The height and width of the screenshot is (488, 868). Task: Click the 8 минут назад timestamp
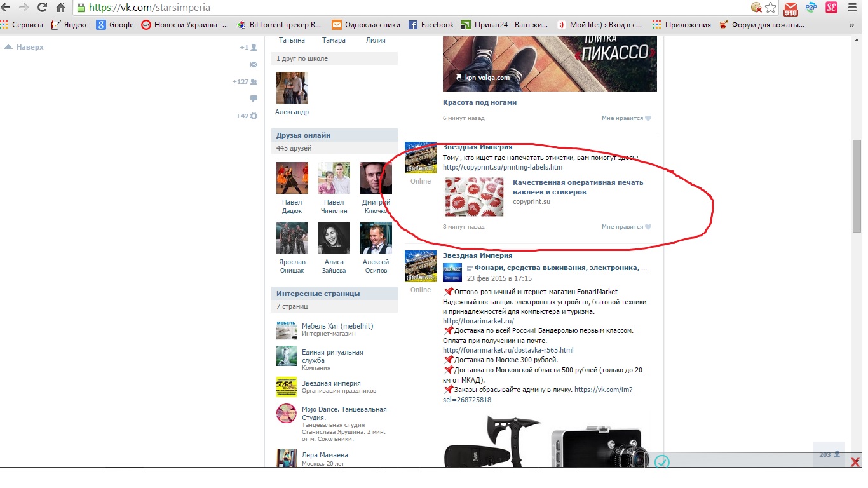pyautogui.click(x=463, y=227)
